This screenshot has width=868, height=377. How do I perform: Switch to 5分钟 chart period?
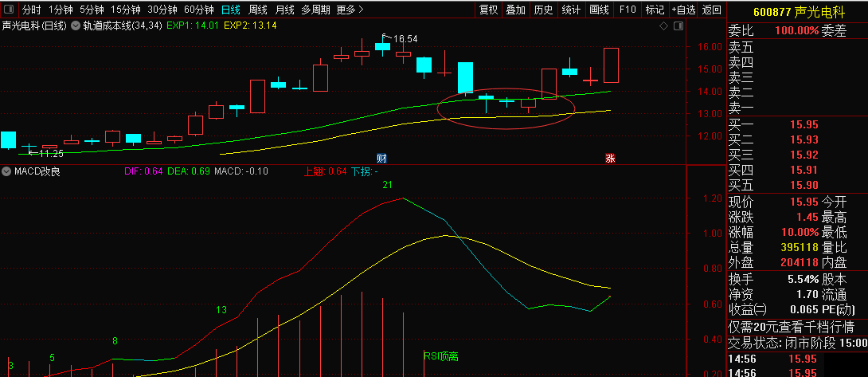click(92, 10)
